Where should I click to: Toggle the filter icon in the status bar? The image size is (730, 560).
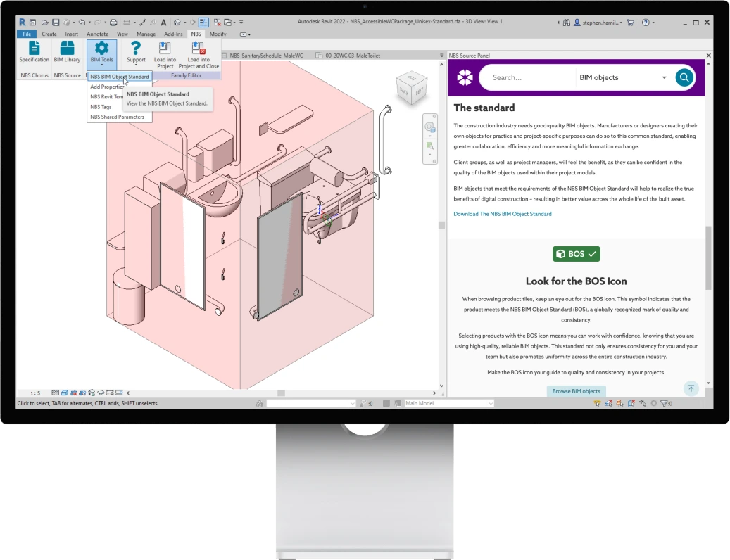pos(665,403)
